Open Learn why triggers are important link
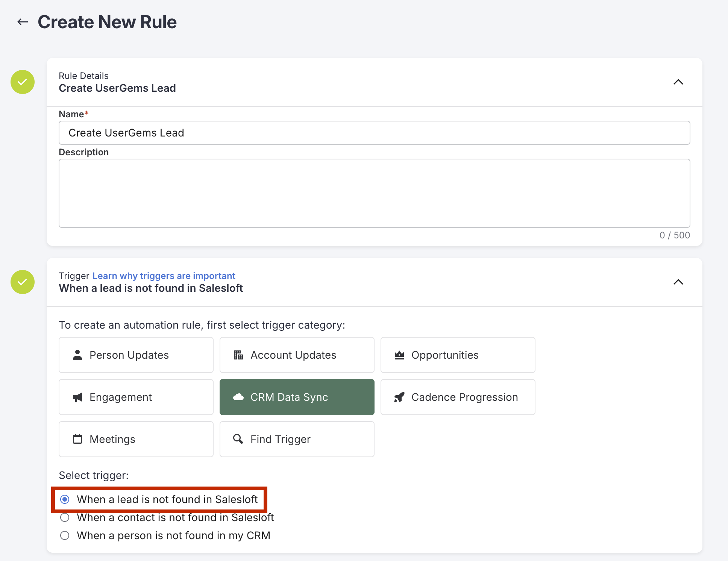Screen dimensions: 728x561 pos(164,276)
